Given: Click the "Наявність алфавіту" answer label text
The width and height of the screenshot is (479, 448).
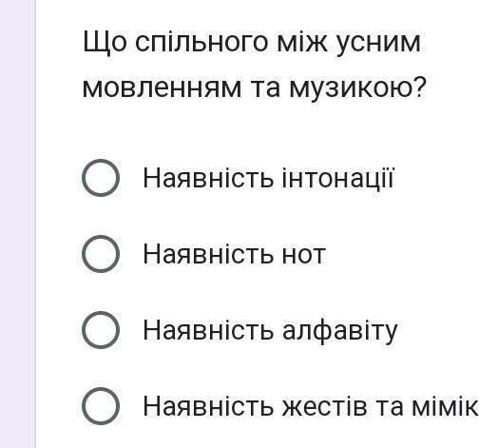Looking at the screenshot, I should pyautogui.click(x=270, y=331).
